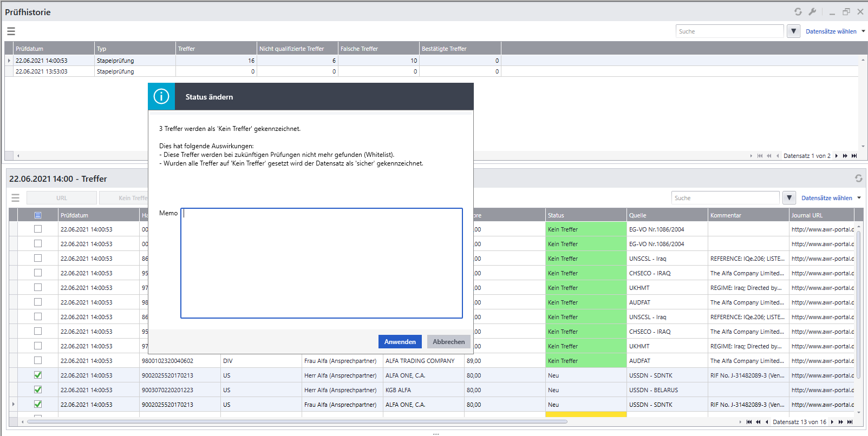868x436 pixels.
Task: Click the filter icon next to top search
Action: 793,31
